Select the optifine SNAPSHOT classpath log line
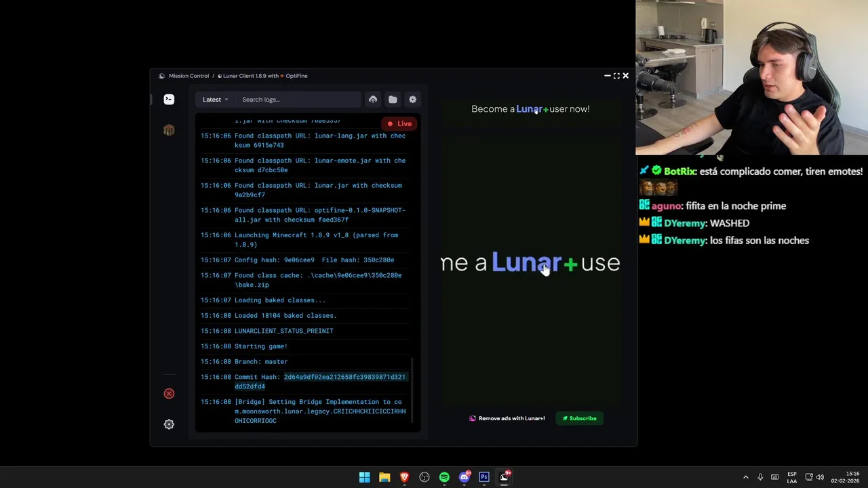 pyautogui.click(x=303, y=215)
